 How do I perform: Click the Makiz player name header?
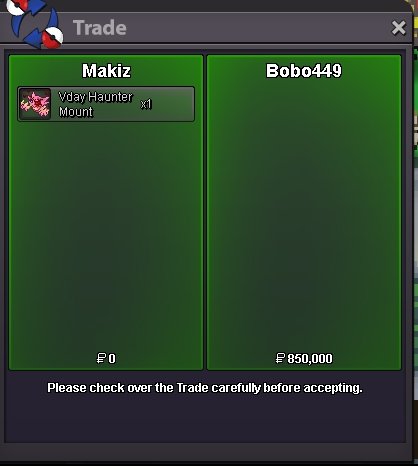106,71
